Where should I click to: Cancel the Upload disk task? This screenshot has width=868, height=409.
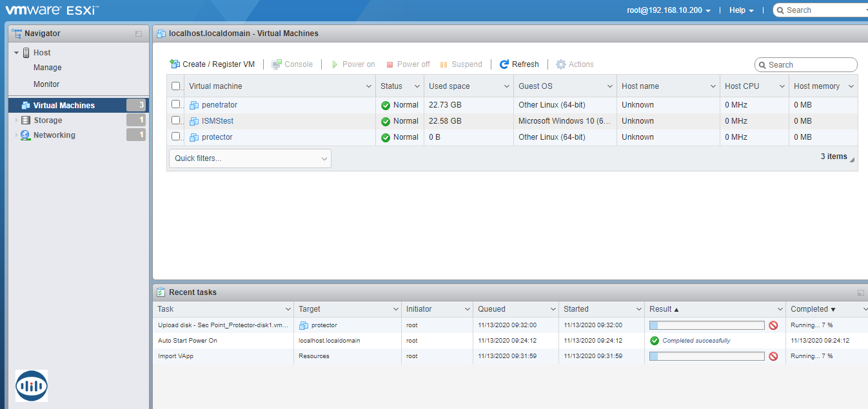pos(773,325)
